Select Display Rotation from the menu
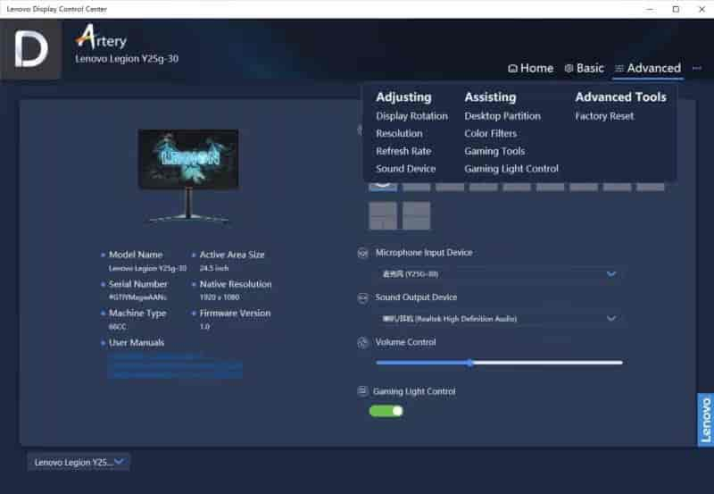714x494 pixels. (x=412, y=116)
